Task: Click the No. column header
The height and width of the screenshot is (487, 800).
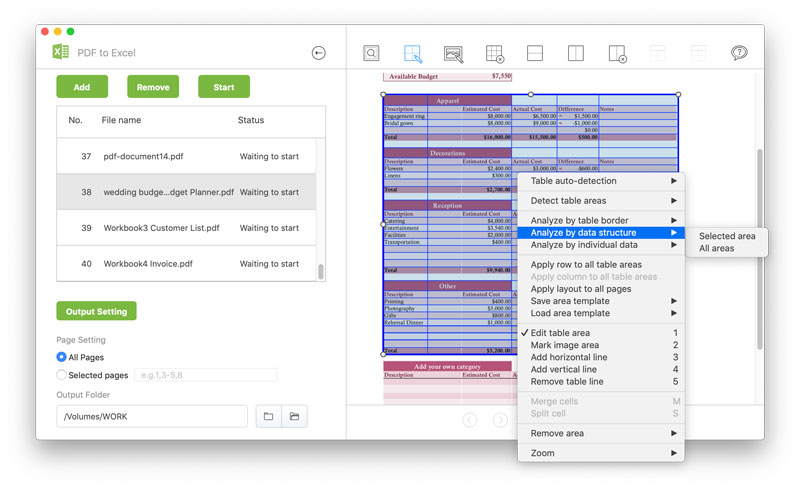Action: click(75, 120)
